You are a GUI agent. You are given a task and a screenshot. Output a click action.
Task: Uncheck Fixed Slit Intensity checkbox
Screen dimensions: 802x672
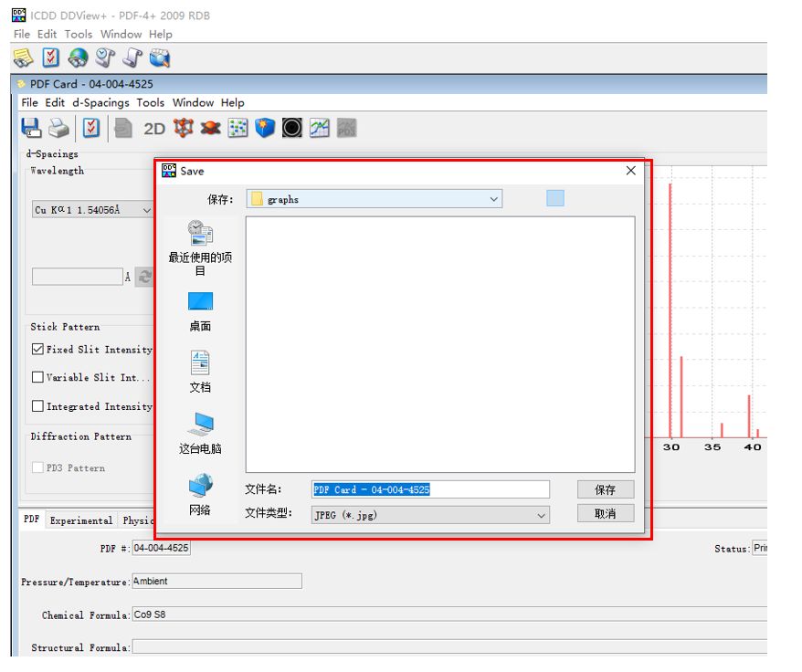tap(37, 350)
